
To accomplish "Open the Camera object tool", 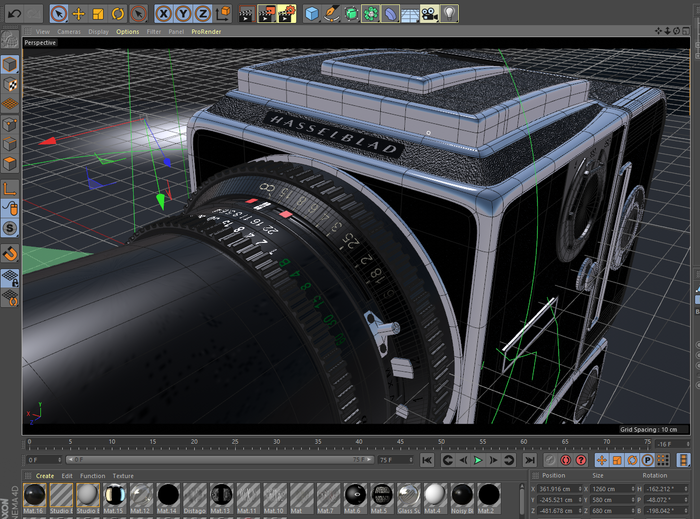I will (x=429, y=14).
